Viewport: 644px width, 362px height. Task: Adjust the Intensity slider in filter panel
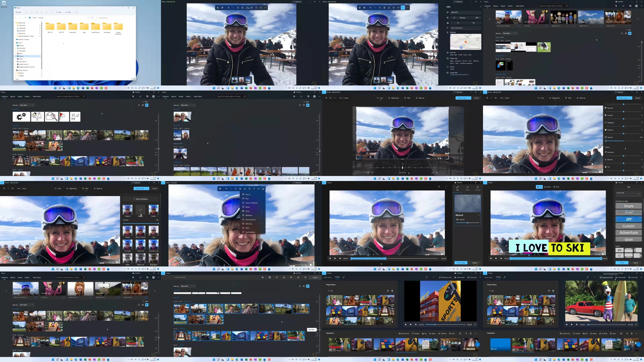coord(140,223)
